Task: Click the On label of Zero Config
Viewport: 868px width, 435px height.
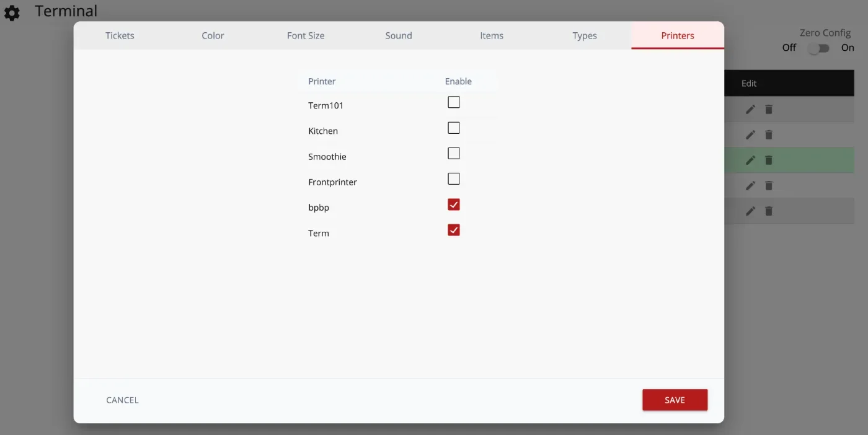Action: (848, 48)
